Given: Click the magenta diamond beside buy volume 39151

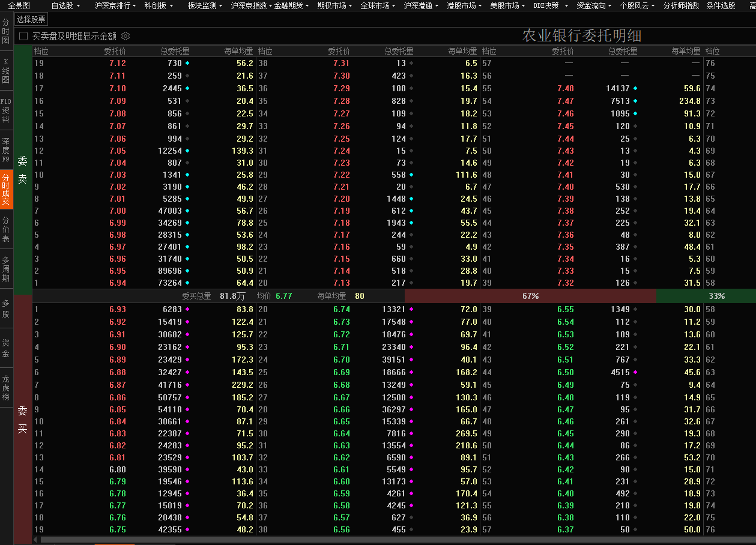Looking at the screenshot, I should 411,360.
